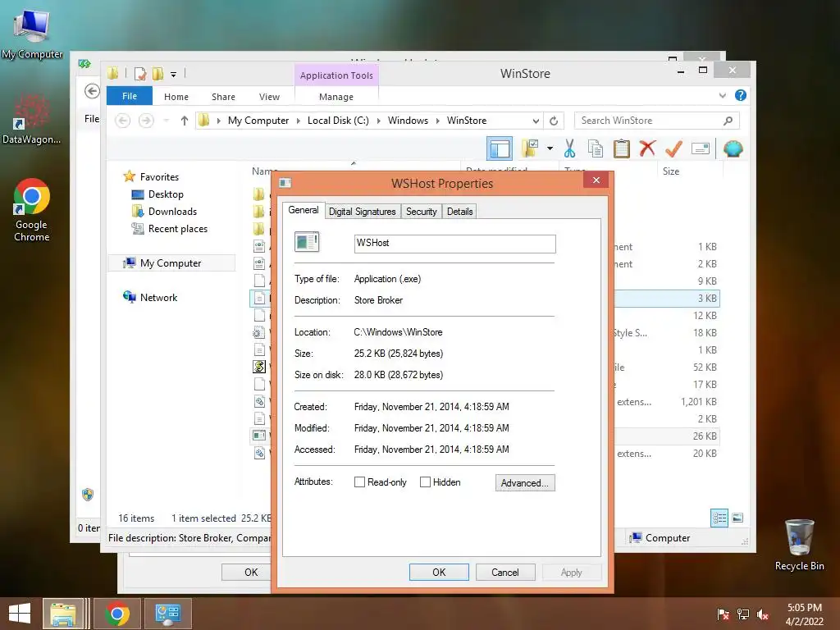Click the blue shell icon in toolbar
Image resolution: width=840 pixels, height=630 pixels.
coord(733,148)
